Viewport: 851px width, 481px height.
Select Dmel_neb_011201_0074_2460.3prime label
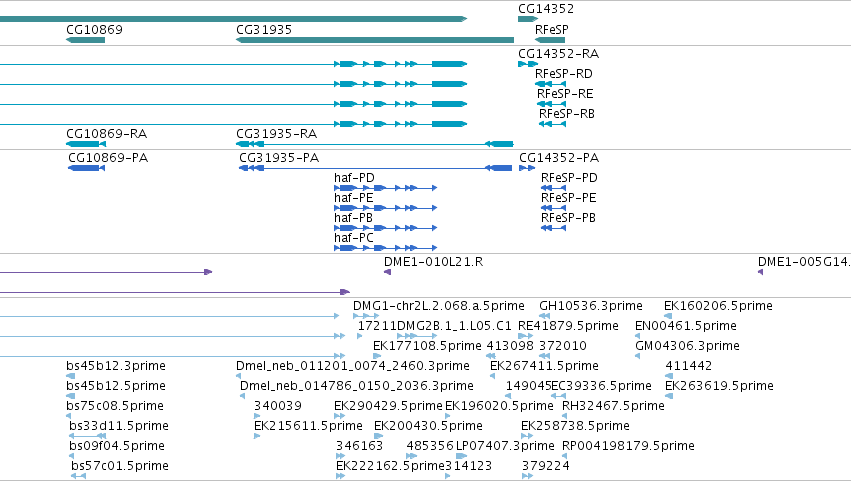pyautogui.click(x=353, y=366)
